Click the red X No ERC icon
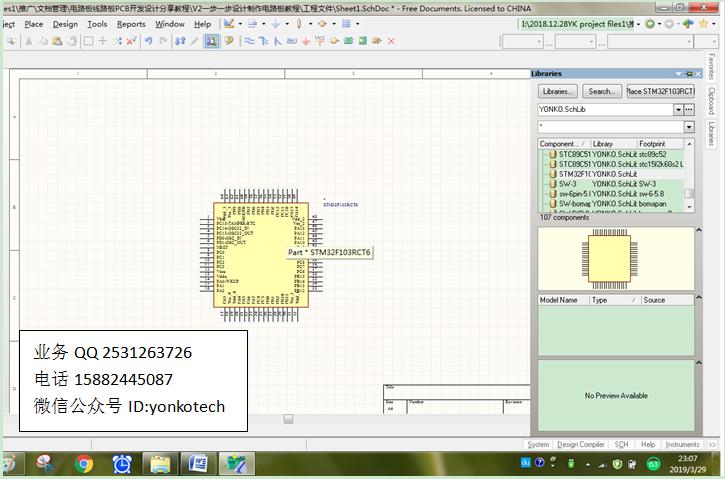 389,41
